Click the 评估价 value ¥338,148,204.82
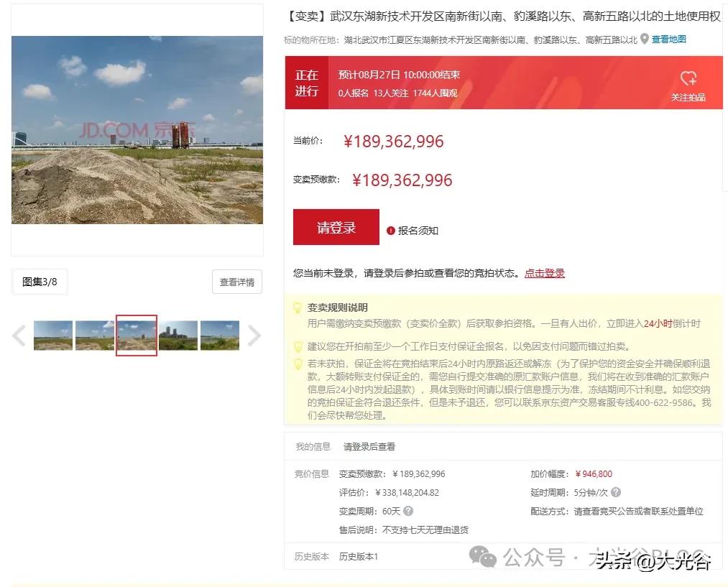Viewport: 728px width, 587px height. [407, 492]
